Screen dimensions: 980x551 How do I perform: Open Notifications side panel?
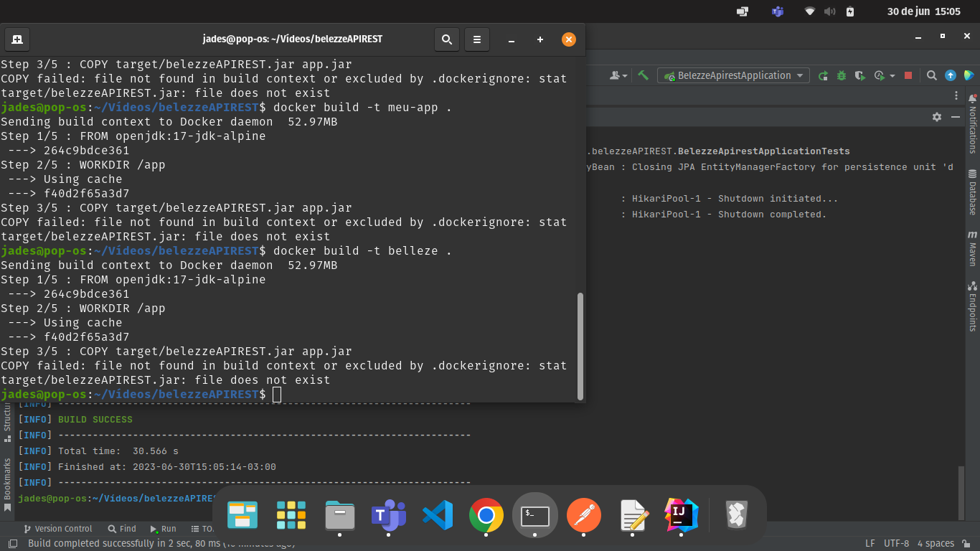(x=973, y=123)
